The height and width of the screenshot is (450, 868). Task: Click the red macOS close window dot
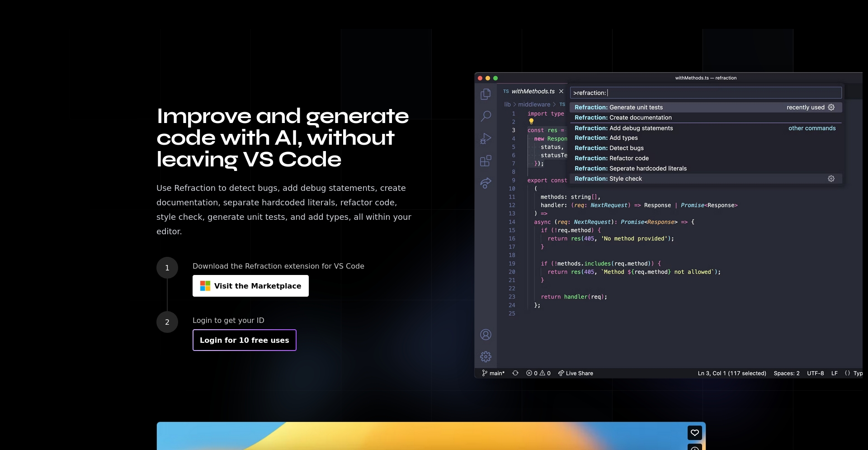coord(480,78)
